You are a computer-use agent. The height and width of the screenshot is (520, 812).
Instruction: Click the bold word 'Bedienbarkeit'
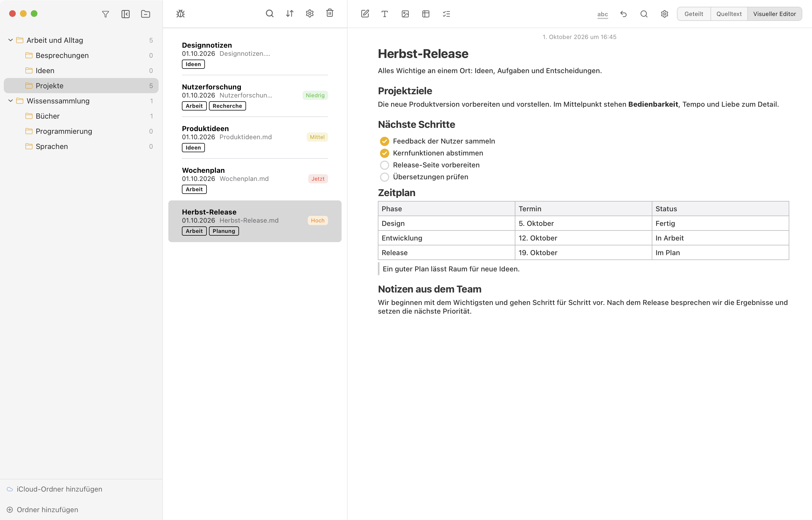point(653,104)
